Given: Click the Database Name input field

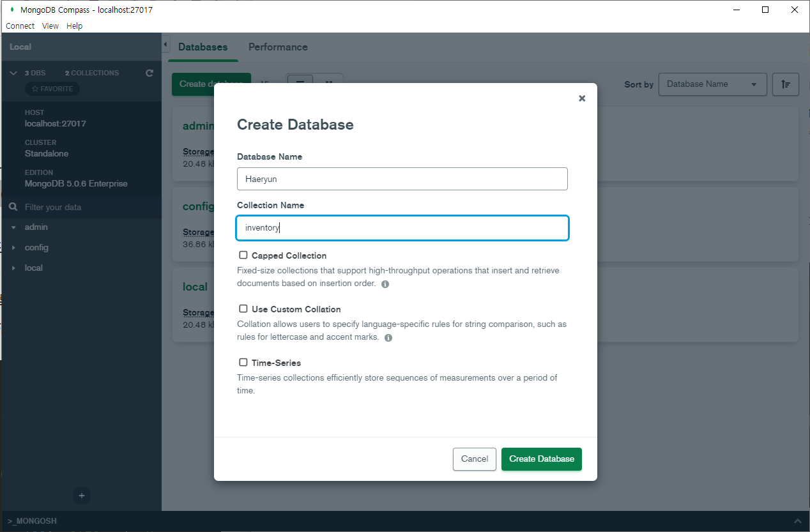Looking at the screenshot, I should [402, 179].
